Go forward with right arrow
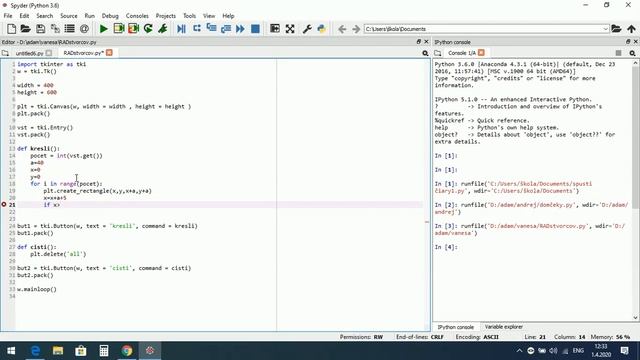The width and height of the screenshot is (640, 360). pyautogui.click(x=356, y=29)
